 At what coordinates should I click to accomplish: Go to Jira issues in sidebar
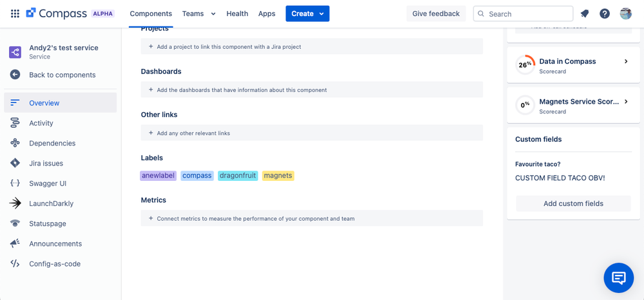[61, 163]
